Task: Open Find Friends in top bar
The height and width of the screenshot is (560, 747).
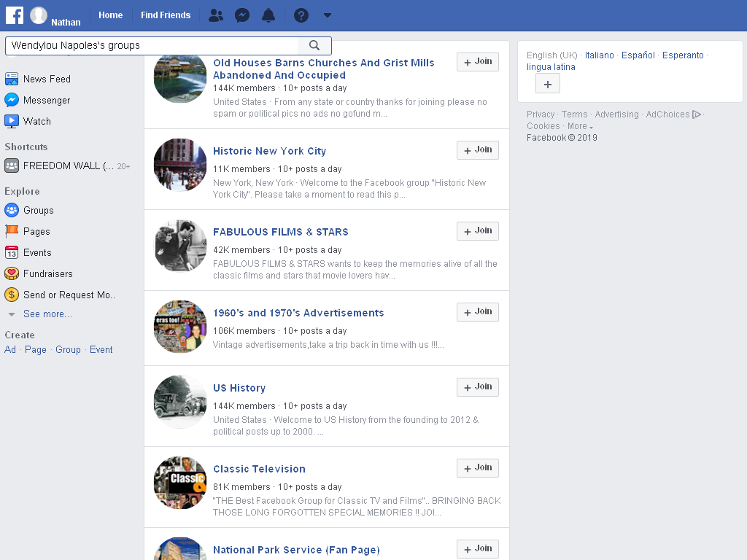Action: coord(166,15)
